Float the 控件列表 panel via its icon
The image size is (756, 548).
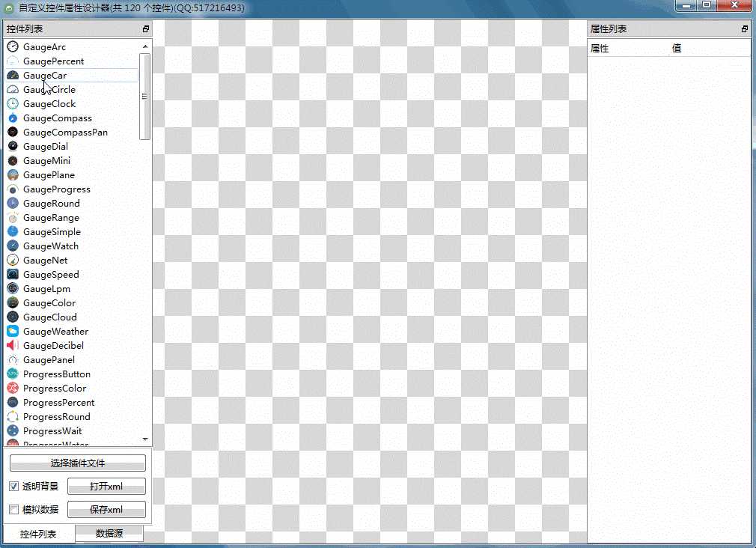pos(146,29)
